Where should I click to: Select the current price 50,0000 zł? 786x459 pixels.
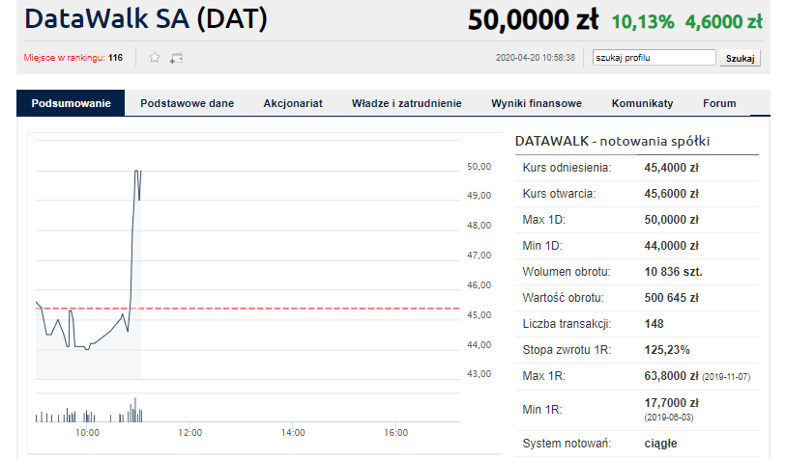(x=533, y=20)
